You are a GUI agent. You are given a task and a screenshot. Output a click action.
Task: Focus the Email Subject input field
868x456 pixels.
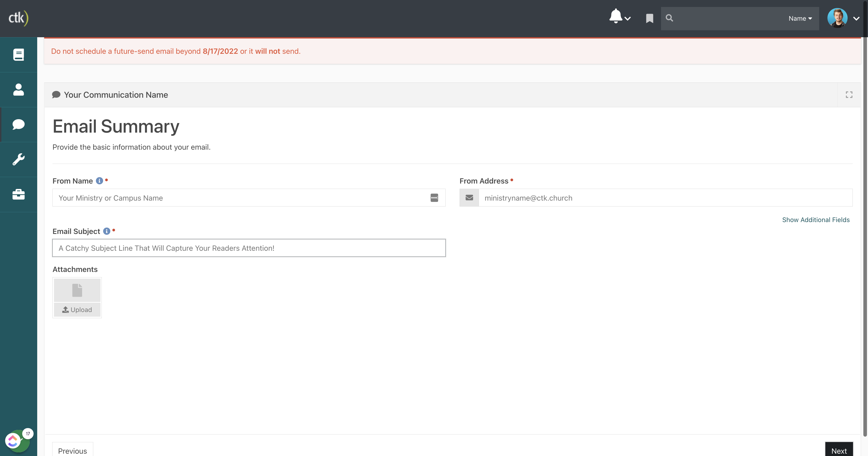(x=249, y=248)
